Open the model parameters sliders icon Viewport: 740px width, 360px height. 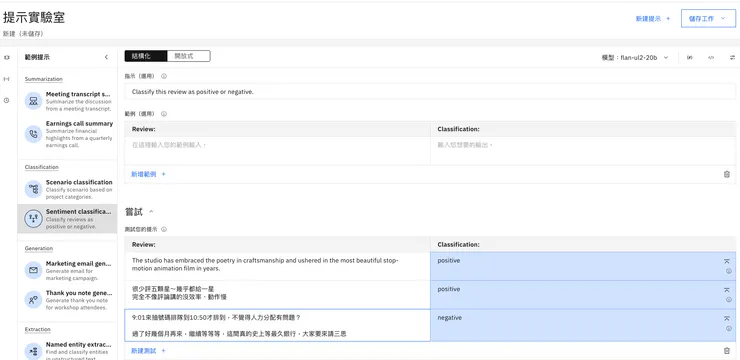click(x=732, y=58)
